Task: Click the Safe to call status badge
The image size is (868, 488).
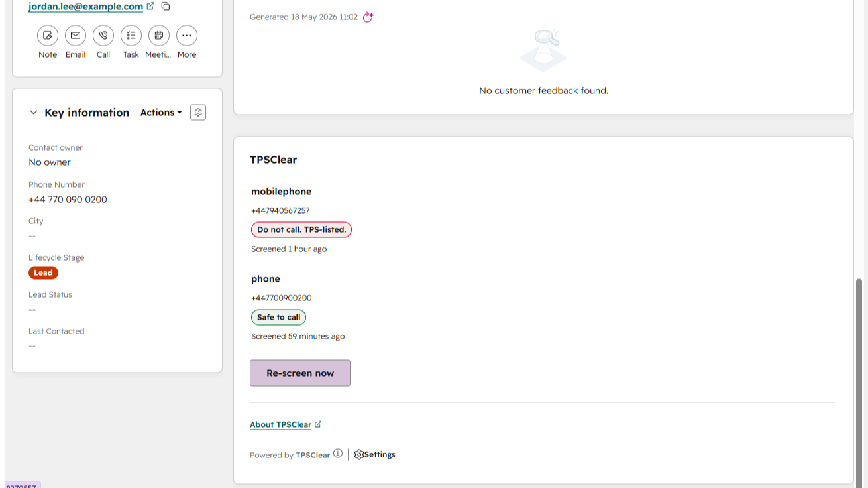Action: [278, 317]
